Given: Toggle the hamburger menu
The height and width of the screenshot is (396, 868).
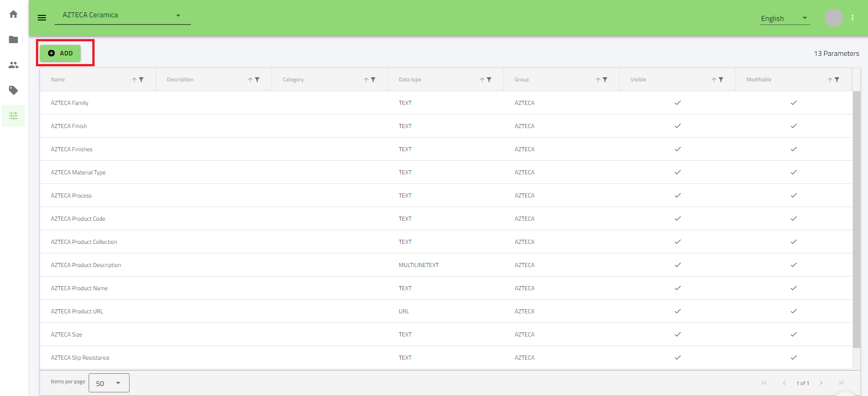Looking at the screenshot, I should (42, 18).
